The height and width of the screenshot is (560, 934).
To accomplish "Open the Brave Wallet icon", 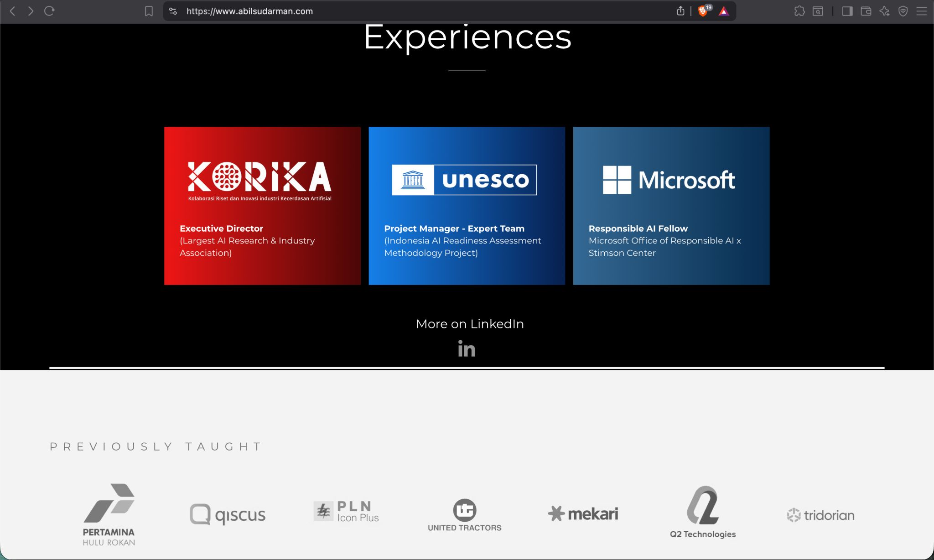I will click(x=866, y=11).
